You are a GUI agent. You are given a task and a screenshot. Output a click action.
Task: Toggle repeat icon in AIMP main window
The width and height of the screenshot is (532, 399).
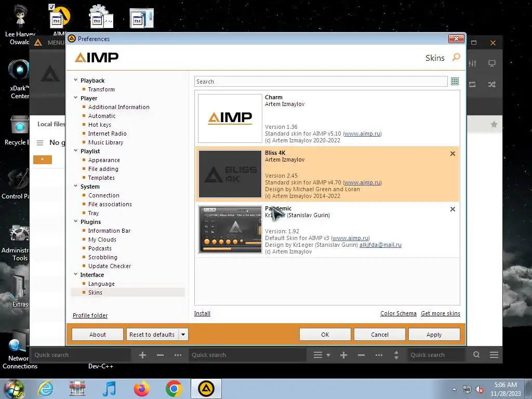[x=472, y=85]
